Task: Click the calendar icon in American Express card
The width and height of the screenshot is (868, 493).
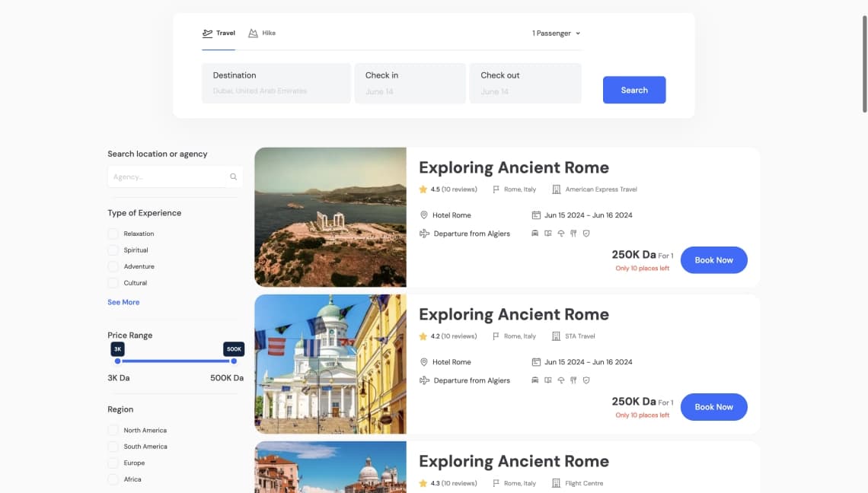Action: click(x=536, y=215)
